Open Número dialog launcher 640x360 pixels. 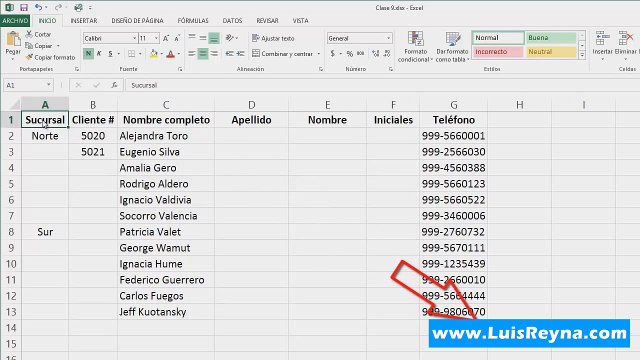pos(391,69)
